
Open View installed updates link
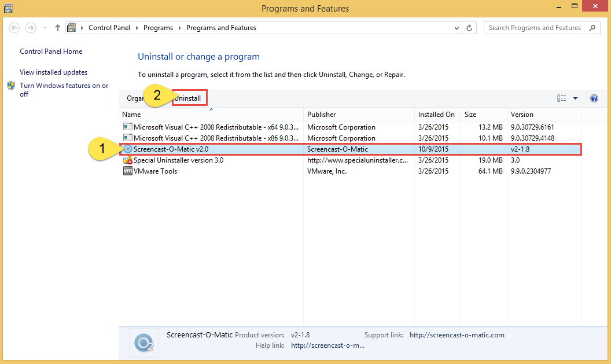(54, 72)
